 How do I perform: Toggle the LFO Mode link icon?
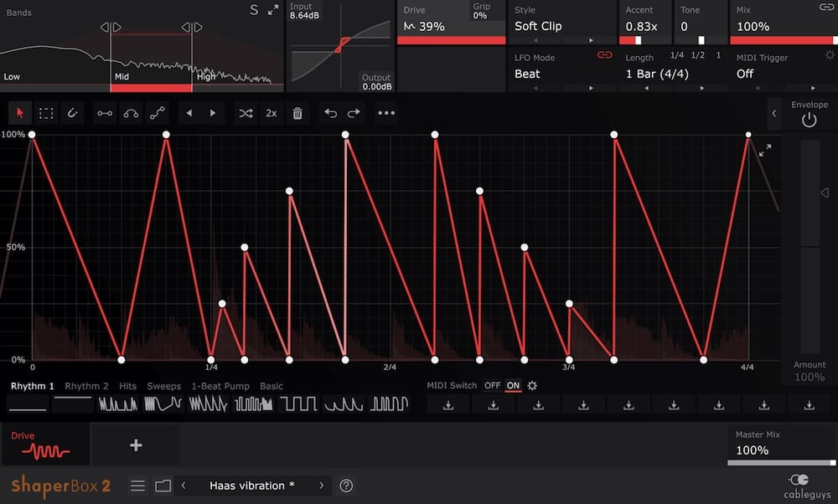(604, 55)
